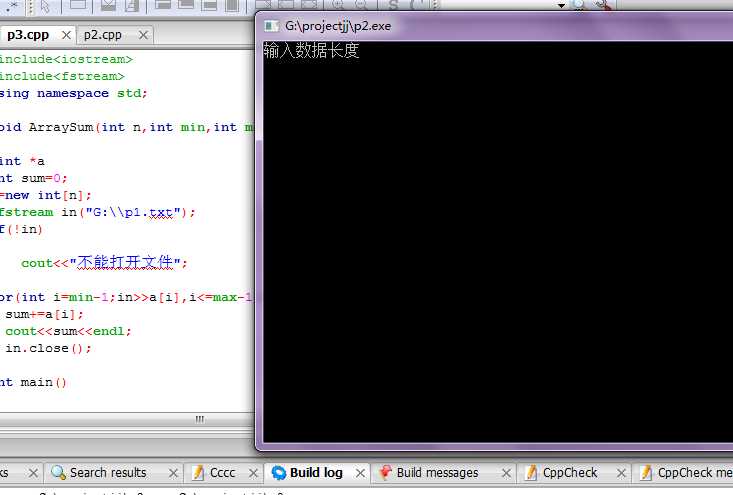Click the cout<<sum<<endl; line

(68, 331)
